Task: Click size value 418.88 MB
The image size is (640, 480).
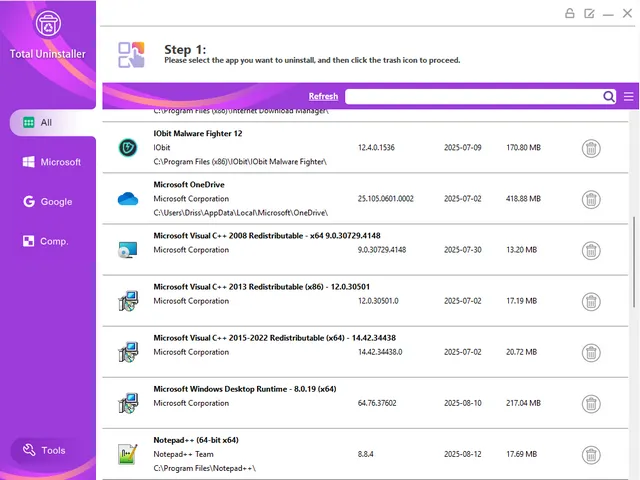Action: (523, 199)
